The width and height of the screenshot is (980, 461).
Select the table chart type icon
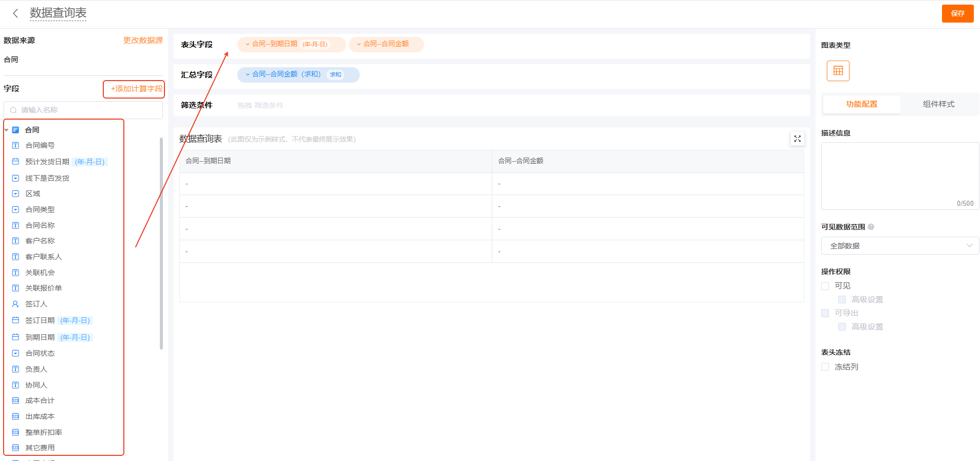click(838, 71)
